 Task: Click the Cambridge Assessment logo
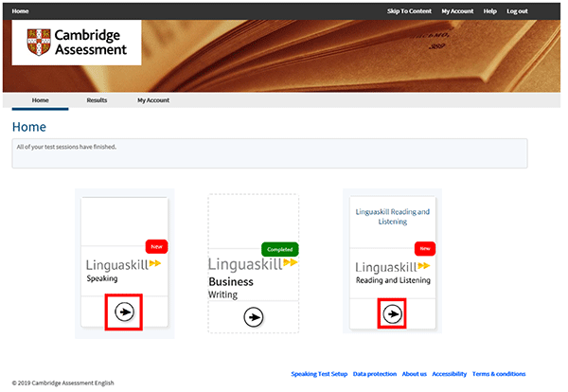(x=77, y=43)
